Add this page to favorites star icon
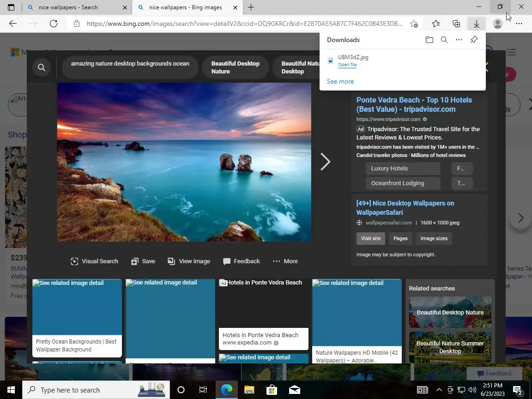This screenshot has width=532, height=399. [x=414, y=24]
